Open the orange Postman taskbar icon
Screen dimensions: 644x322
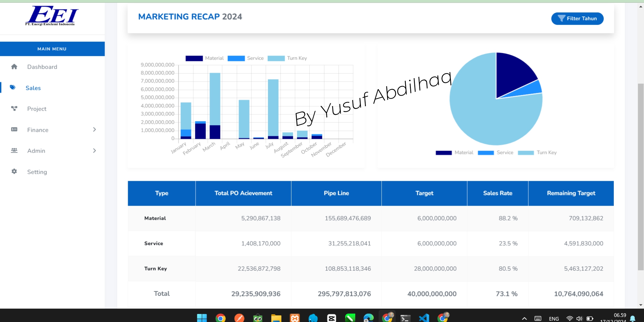(239, 318)
